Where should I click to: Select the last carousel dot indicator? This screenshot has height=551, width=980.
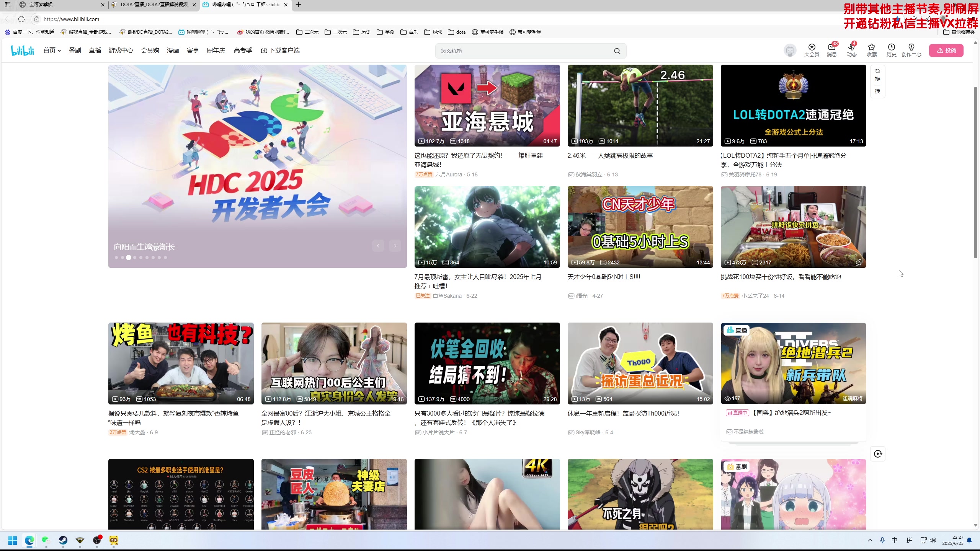(165, 258)
